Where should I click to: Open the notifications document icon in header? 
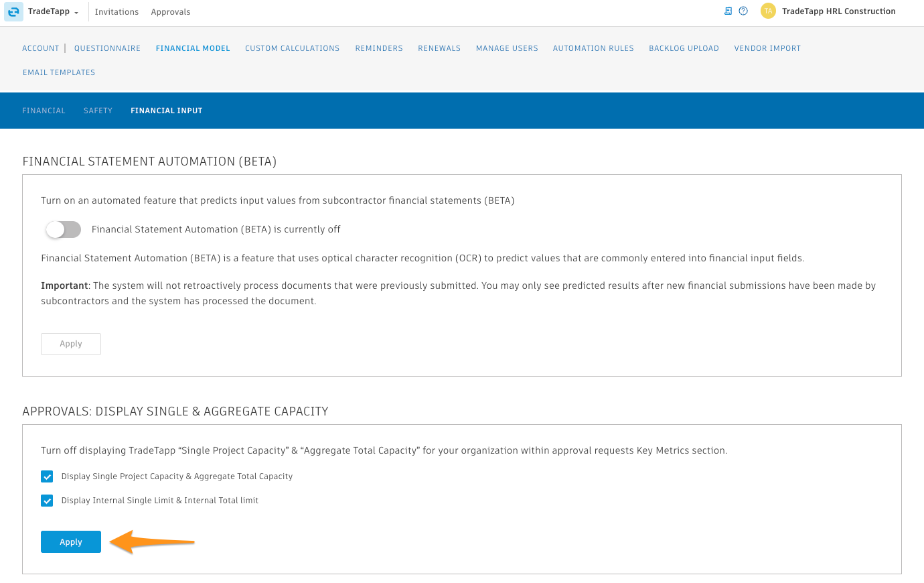click(728, 11)
